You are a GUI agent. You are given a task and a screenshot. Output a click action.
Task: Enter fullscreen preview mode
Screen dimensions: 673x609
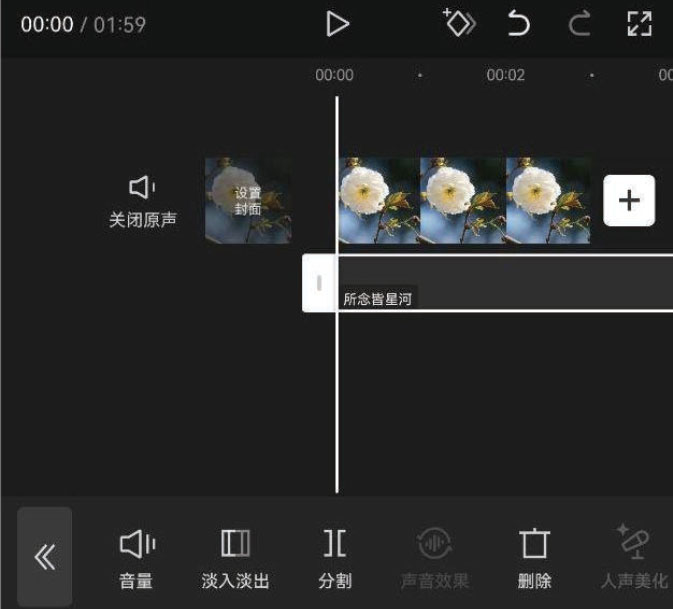(x=639, y=24)
